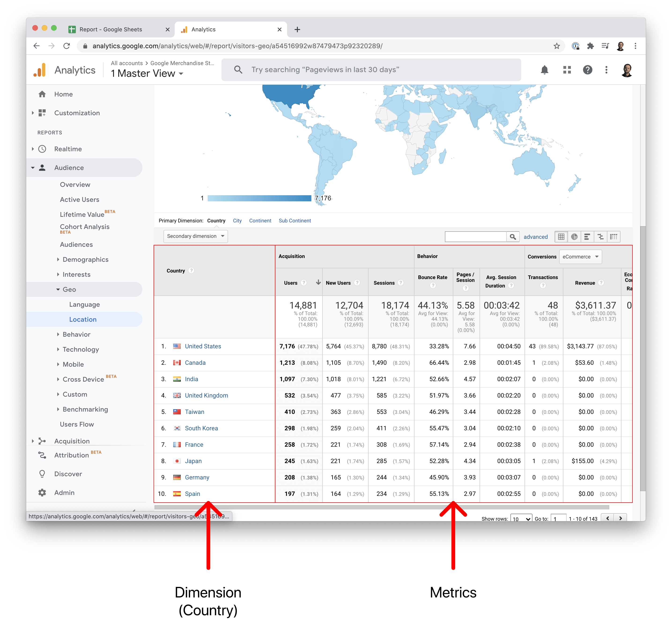Open Cohort Analysis report
Screen dimensions: 672x619
tap(85, 227)
